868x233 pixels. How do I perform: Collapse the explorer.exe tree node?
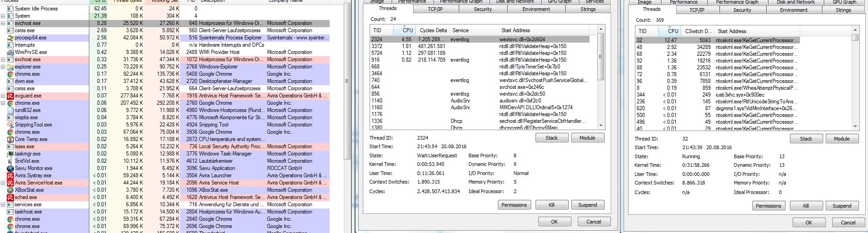coord(3,67)
